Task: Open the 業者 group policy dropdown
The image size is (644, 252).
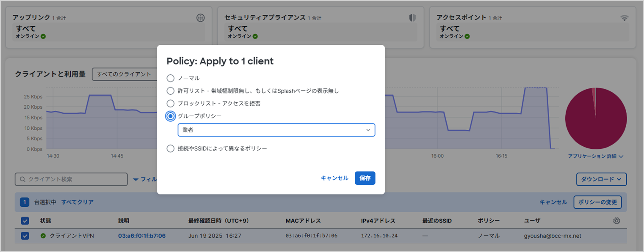Action: [x=276, y=130]
